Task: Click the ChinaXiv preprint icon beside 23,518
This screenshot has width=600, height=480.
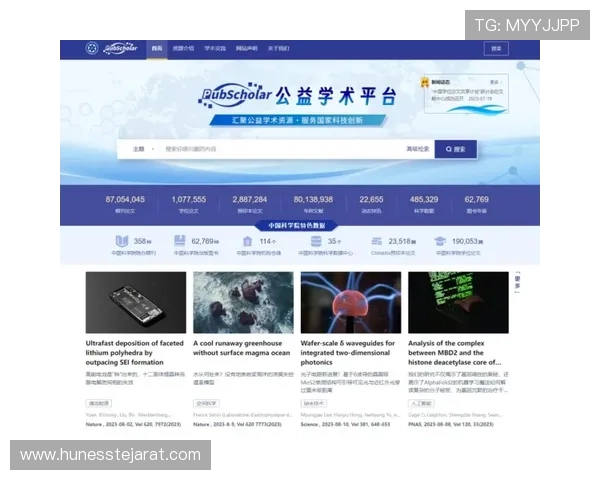Action: click(377, 241)
